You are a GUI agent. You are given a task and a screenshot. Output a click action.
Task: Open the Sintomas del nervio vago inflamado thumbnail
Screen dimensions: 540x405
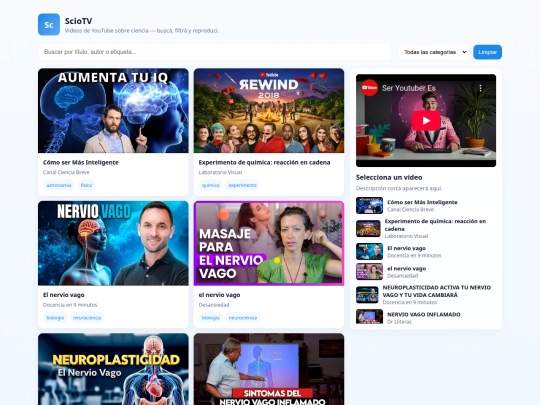tap(269, 369)
